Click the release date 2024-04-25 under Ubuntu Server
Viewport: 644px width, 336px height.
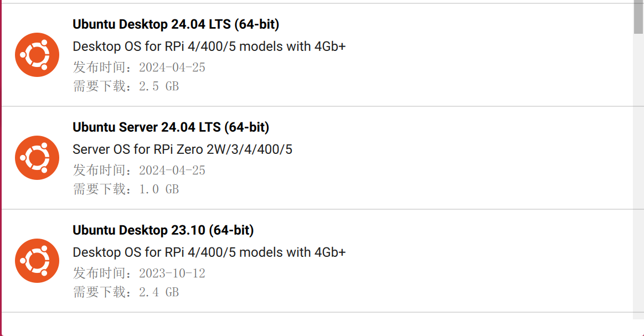point(139,170)
